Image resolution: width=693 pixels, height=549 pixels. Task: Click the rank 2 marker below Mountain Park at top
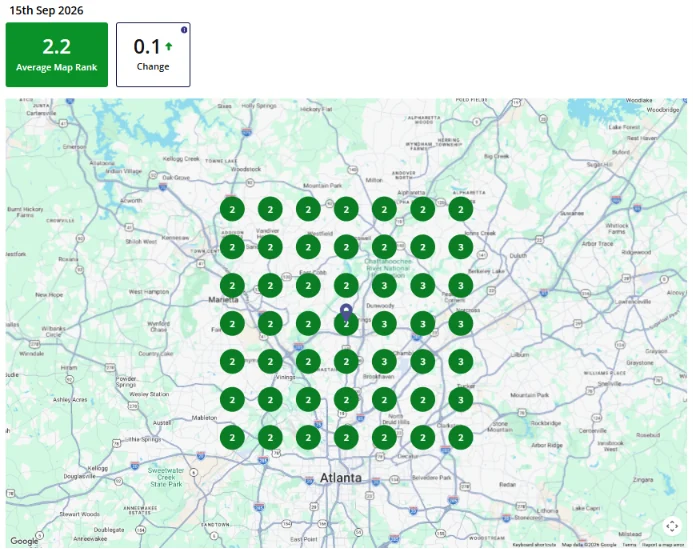(308, 210)
